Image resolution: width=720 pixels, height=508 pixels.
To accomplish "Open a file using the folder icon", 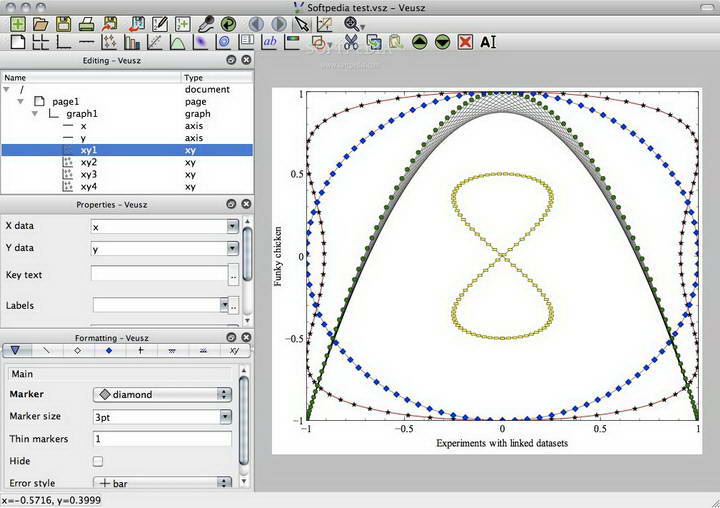I will pyautogui.click(x=40, y=23).
